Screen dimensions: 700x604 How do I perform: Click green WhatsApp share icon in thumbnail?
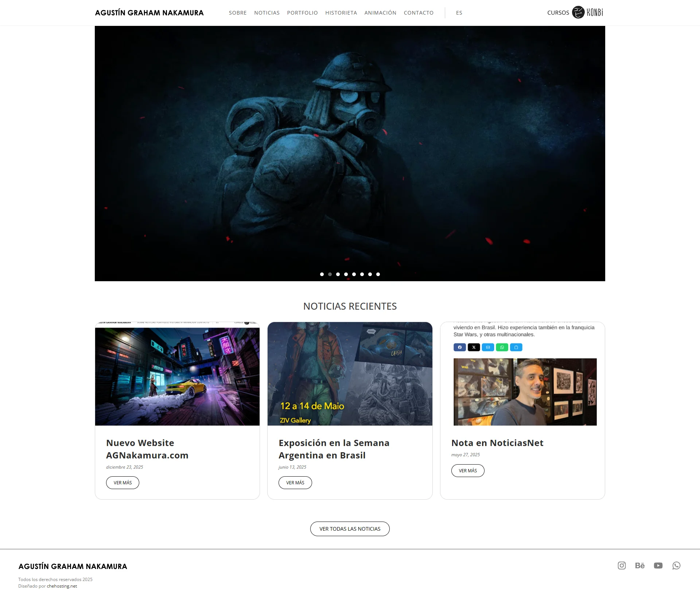(502, 347)
